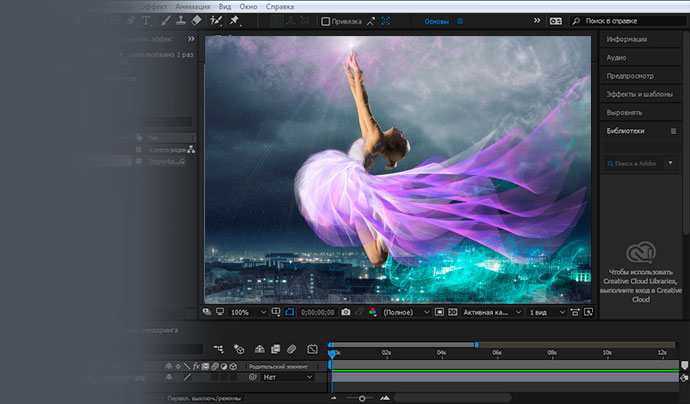This screenshot has height=404, width=690.
Task: Click Перекл. выключ./режимы toggle button
Action: coord(204,398)
